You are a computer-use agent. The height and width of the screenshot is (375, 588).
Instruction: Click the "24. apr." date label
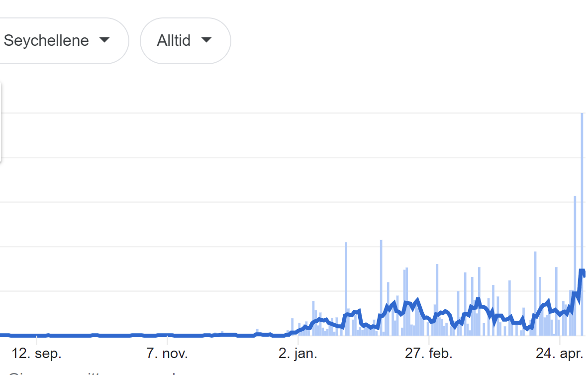(559, 354)
